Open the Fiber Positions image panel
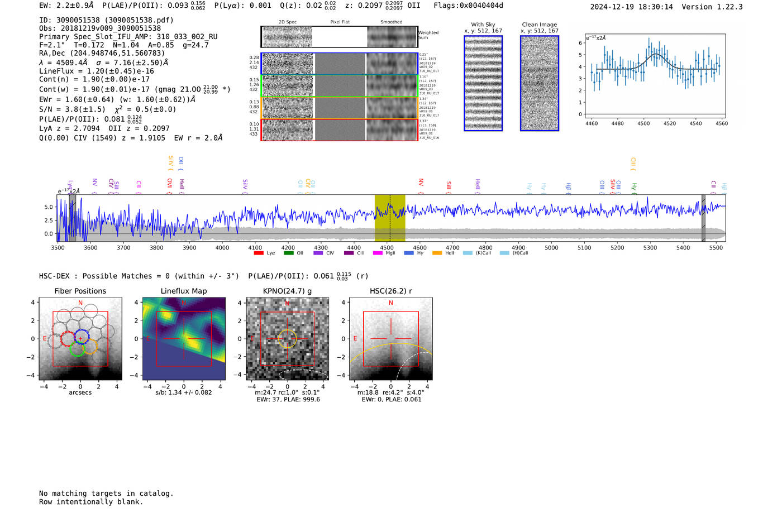The image size is (782, 532). (x=80, y=339)
